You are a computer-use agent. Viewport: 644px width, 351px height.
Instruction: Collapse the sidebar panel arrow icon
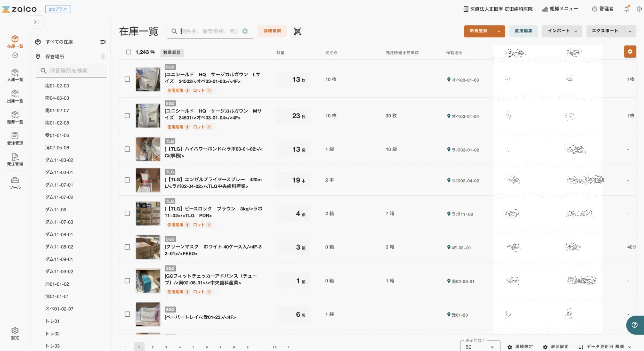click(x=36, y=22)
